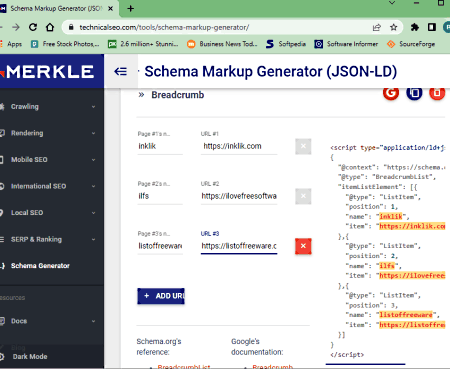Click the Merkle logo
The height and width of the screenshot is (369, 450).
tap(48, 71)
